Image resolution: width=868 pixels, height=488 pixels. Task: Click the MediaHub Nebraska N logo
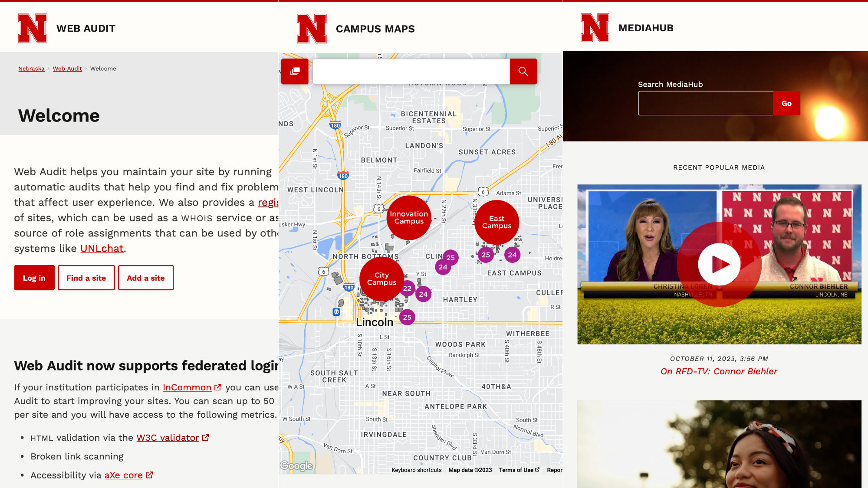595,28
